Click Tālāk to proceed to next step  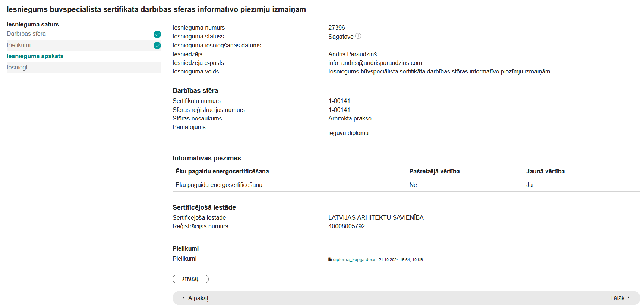pos(617,298)
